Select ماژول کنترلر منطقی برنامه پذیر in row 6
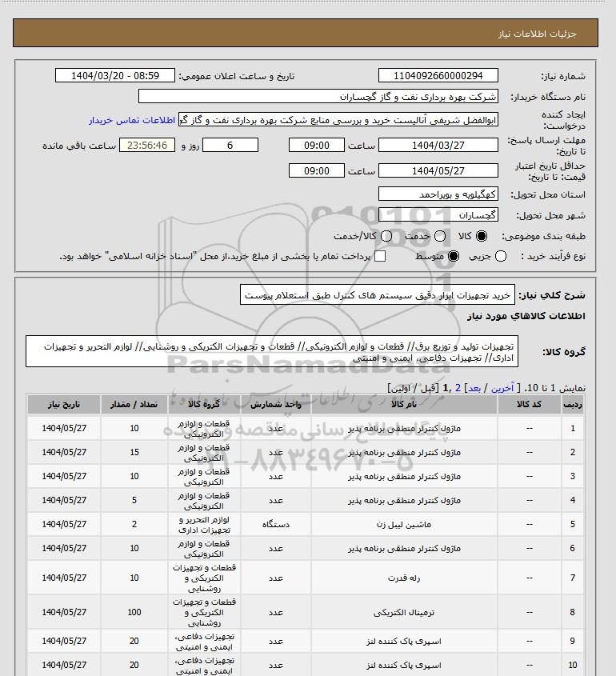This screenshot has width=616, height=676. [x=404, y=548]
